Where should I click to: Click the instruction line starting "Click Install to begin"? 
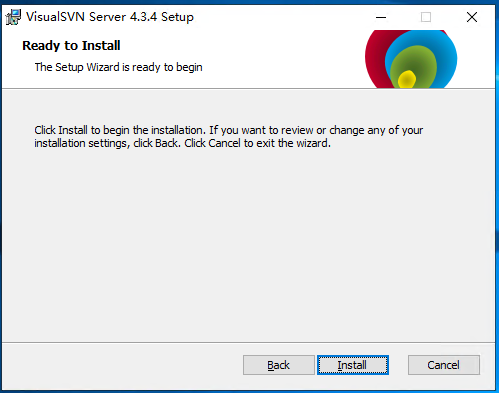[x=229, y=130]
